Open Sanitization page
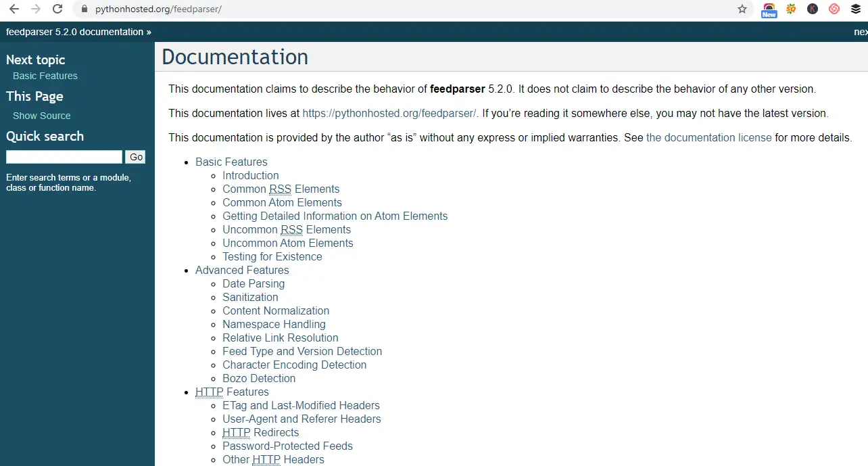Screen dimensions: 868x466 click(x=250, y=297)
